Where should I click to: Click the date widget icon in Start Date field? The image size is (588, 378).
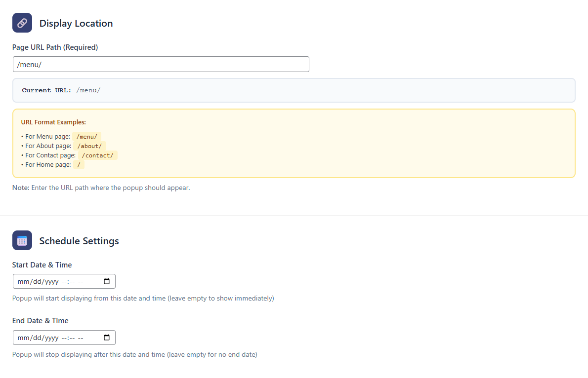click(x=107, y=281)
